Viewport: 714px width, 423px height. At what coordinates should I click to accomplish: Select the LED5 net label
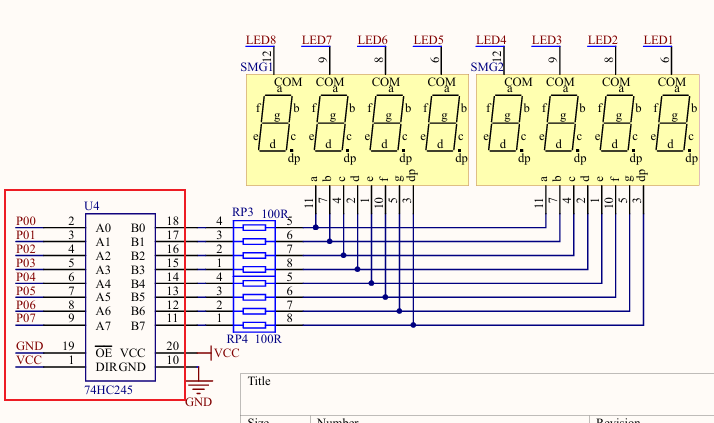pyautogui.click(x=428, y=40)
